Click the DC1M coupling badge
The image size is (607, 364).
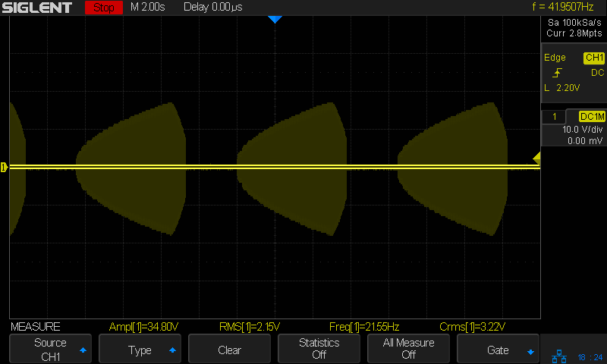[591, 116]
